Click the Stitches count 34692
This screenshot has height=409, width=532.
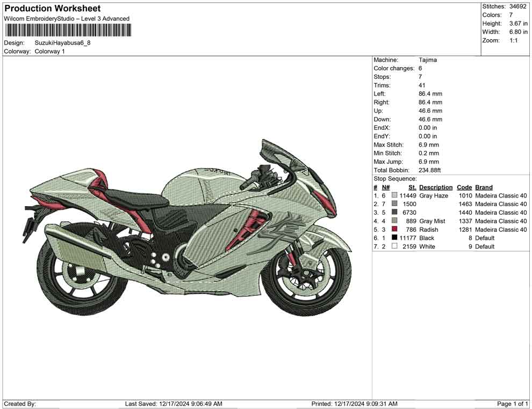coord(519,8)
